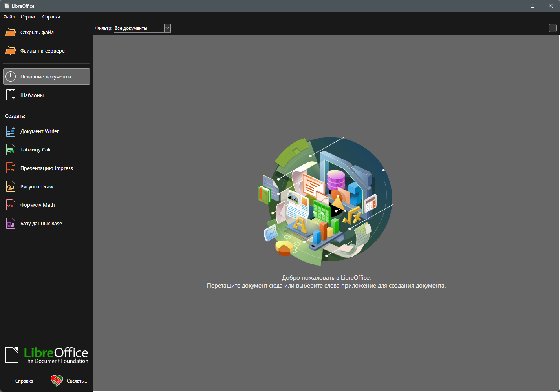560x392 pixels.
Task: Click the Открыть файл button
Action: coord(46,32)
